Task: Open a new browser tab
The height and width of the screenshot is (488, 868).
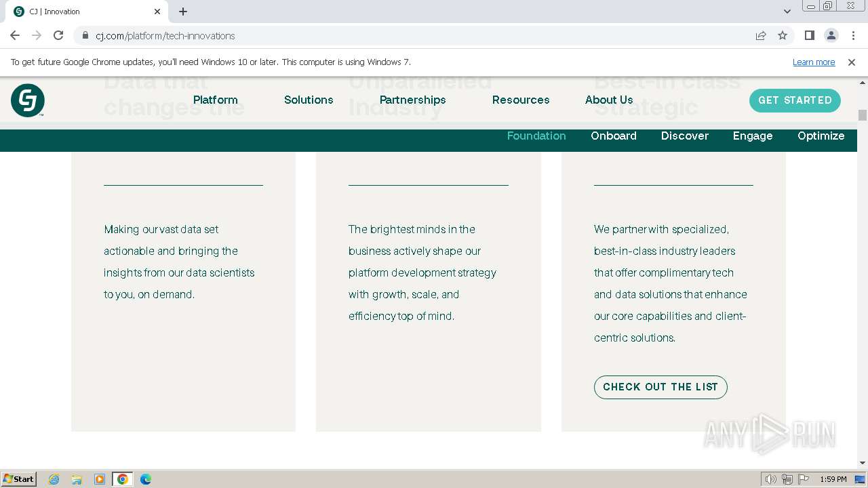Action: pos(183,12)
